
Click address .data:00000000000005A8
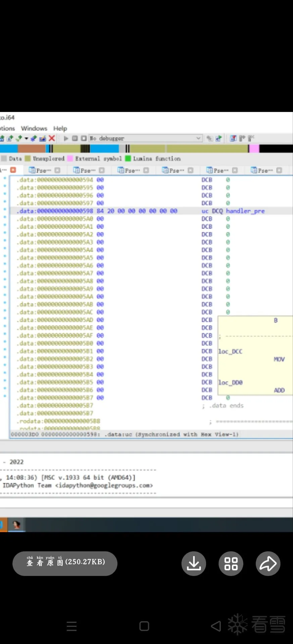click(x=55, y=281)
